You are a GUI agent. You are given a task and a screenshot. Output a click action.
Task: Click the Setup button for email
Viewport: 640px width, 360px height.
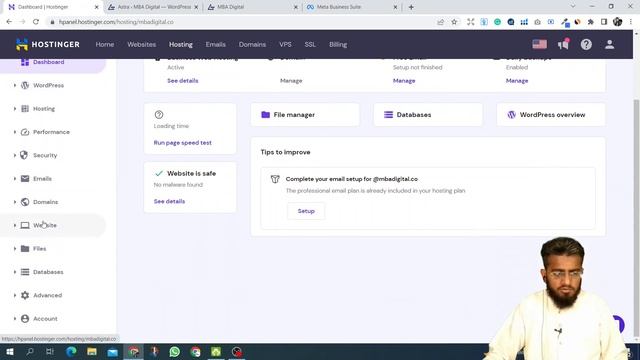pyautogui.click(x=306, y=211)
